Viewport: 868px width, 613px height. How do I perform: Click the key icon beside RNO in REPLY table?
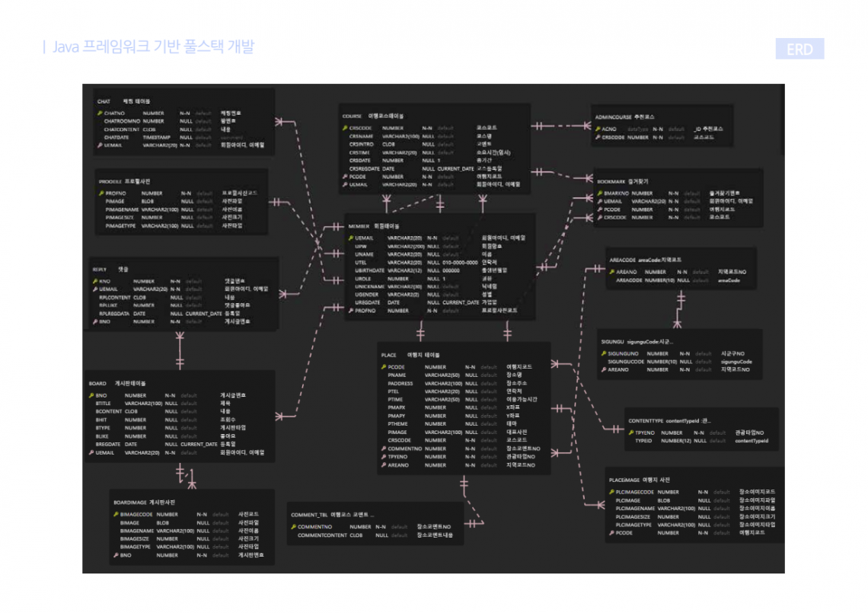(95, 281)
